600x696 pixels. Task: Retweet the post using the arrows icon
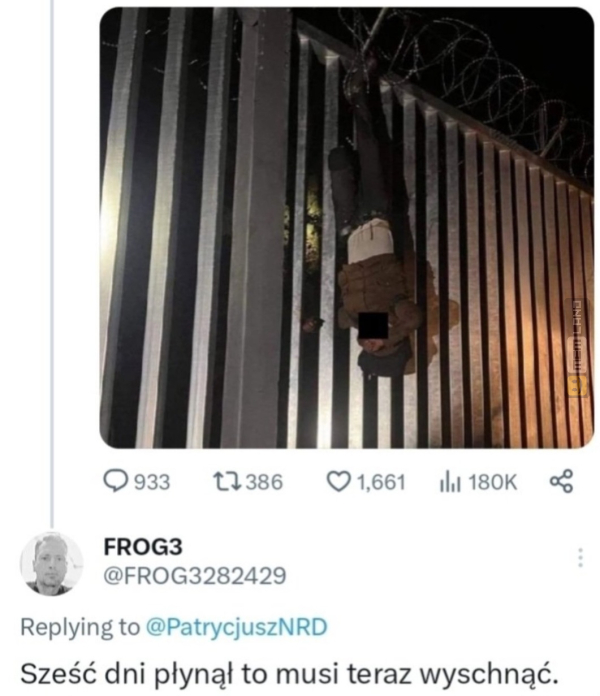click(x=227, y=482)
